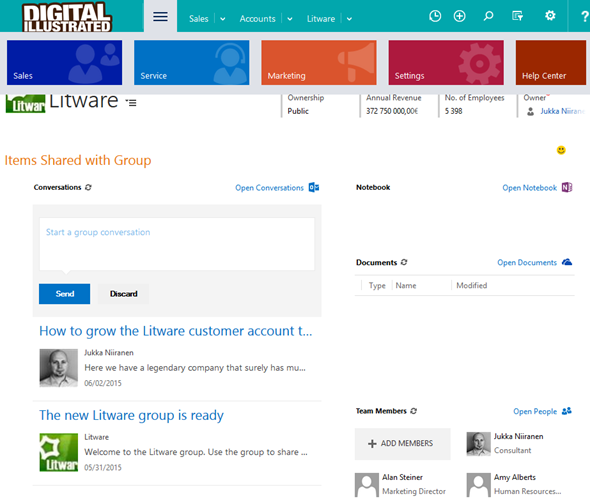Click the yellow smiley feedback icon
590x501 pixels.
(x=561, y=150)
